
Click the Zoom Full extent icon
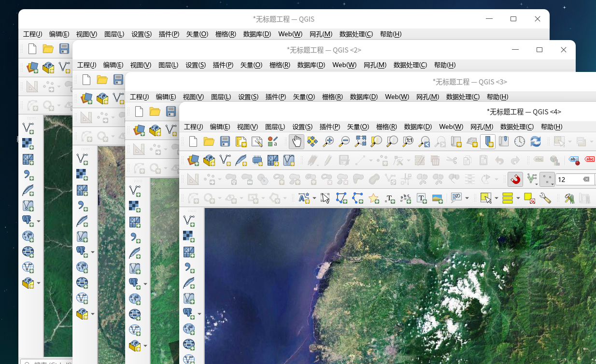click(x=360, y=141)
